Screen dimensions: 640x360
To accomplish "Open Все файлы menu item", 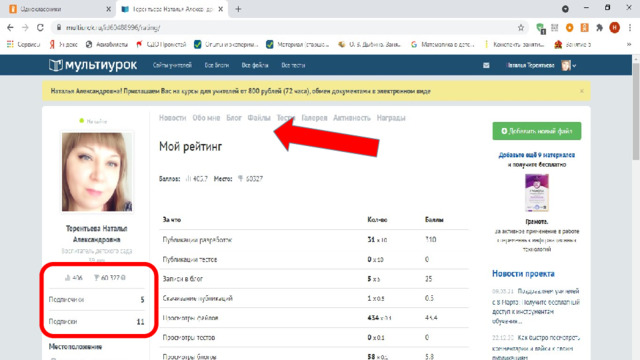I will click(255, 65).
